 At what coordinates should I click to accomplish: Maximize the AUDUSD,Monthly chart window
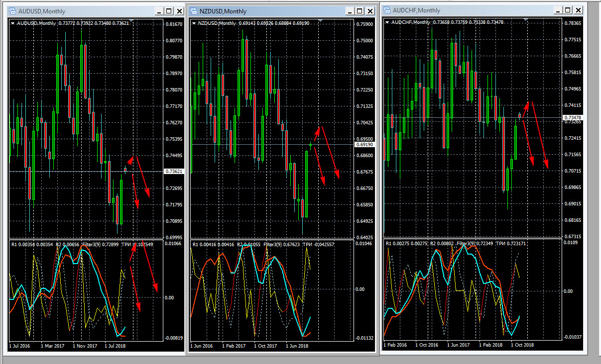point(169,11)
